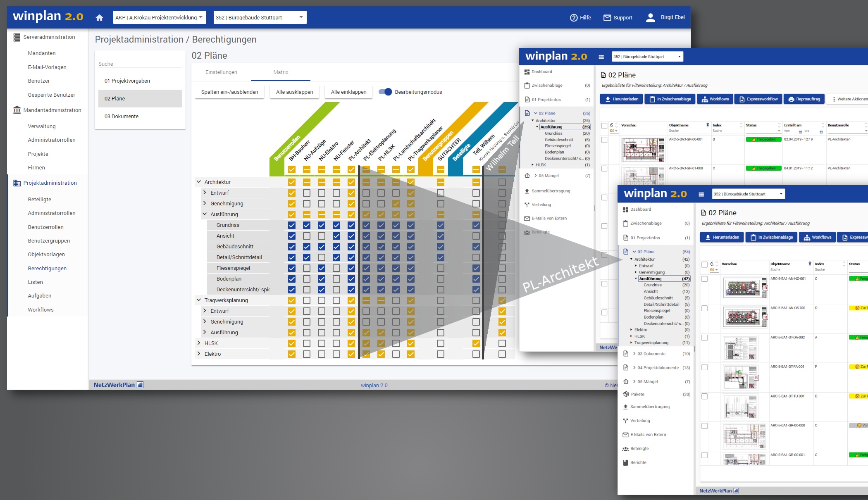Select 01 Projektvorgaben list item
868x500 pixels.
[x=140, y=81]
